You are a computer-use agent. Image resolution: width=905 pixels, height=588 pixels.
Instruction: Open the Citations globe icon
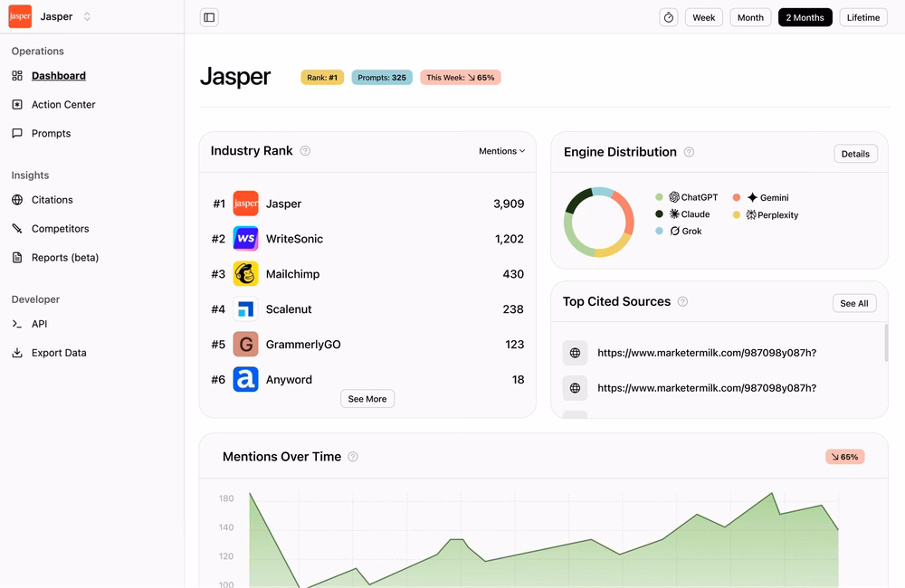[x=17, y=200]
